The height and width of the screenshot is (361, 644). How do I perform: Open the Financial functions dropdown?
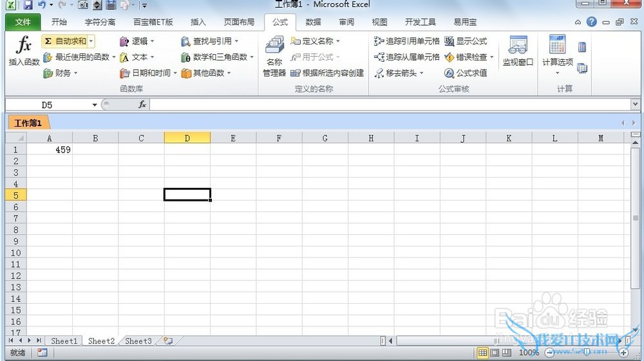pyautogui.click(x=61, y=73)
